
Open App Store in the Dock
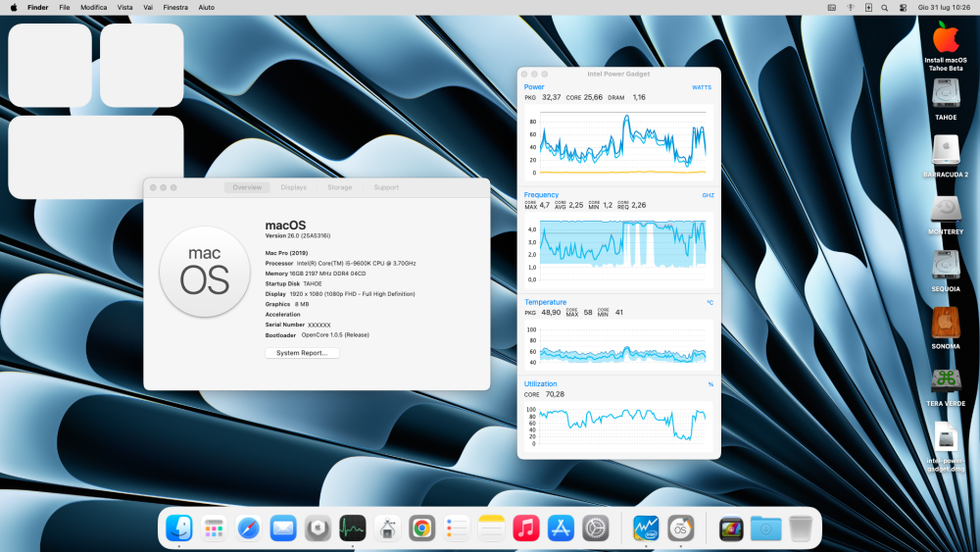pos(561,528)
